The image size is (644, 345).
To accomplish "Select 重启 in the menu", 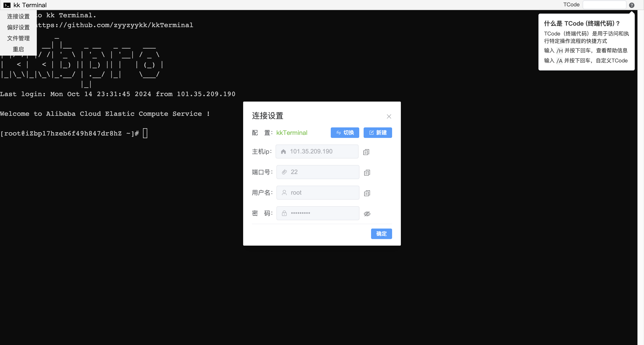I will [x=18, y=49].
